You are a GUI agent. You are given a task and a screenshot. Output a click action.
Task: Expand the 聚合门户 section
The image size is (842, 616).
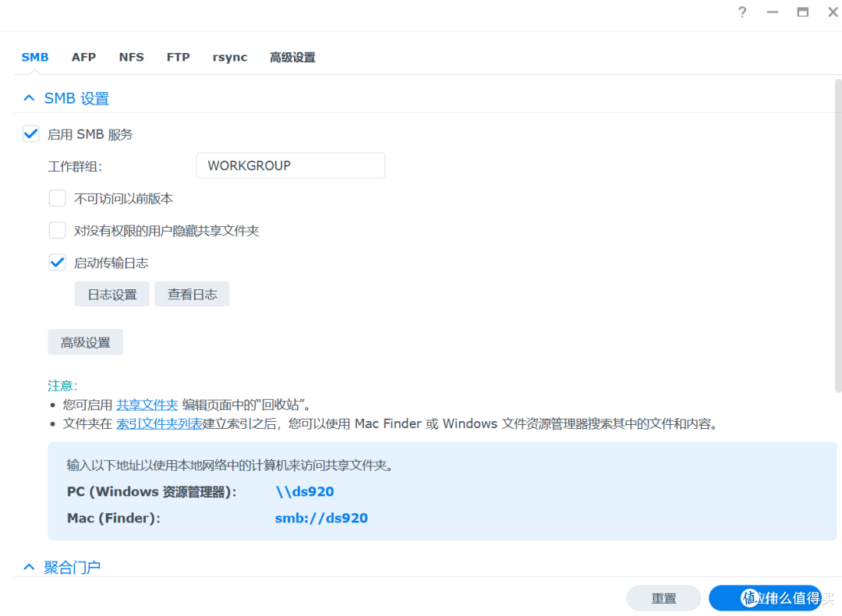coord(29,567)
